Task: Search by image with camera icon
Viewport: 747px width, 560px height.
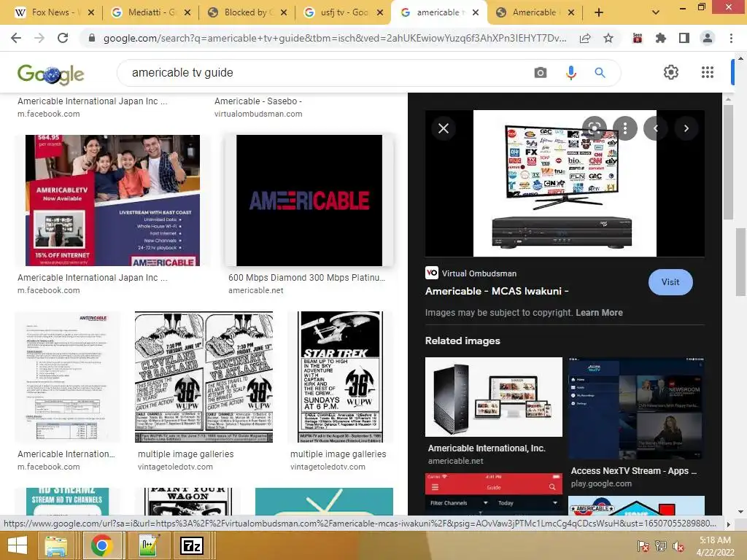Action: (x=541, y=72)
